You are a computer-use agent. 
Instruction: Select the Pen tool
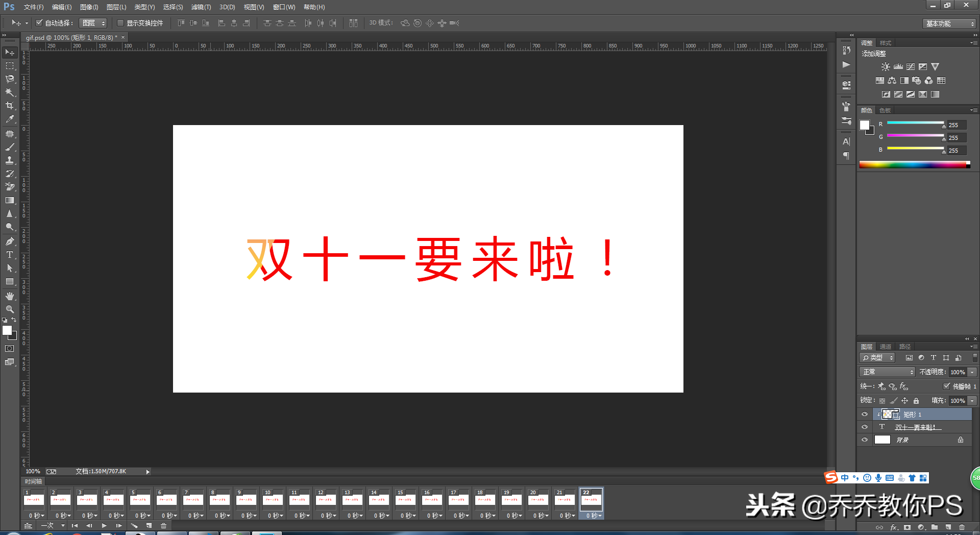pyautogui.click(x=10, y=241)
